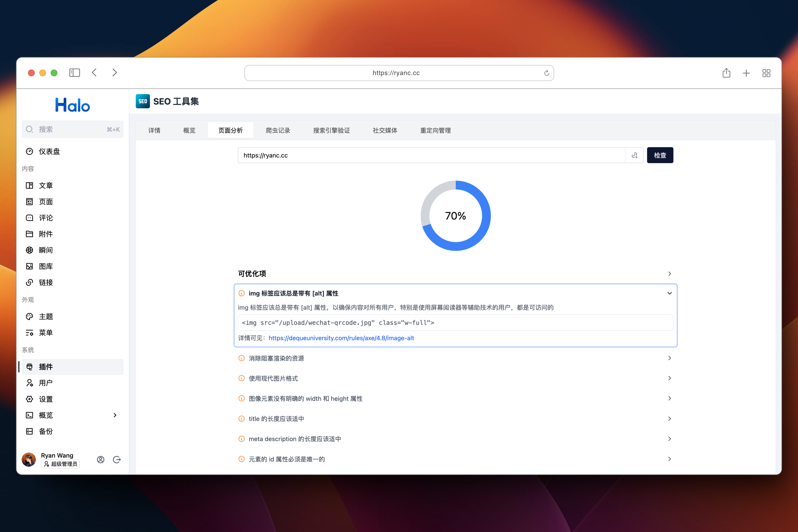Open 主题 in the sidebar
This screenshot has width=798, height=532.
tap(73, 316)
